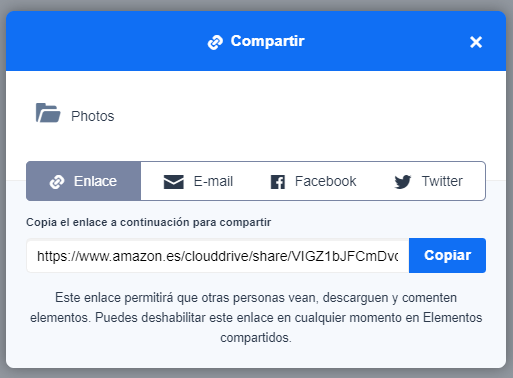This screenshot has height=378, width=513.
Task: Click the link icon on Enlace tab
Action: pyautogui.click(x=57, y=182)
